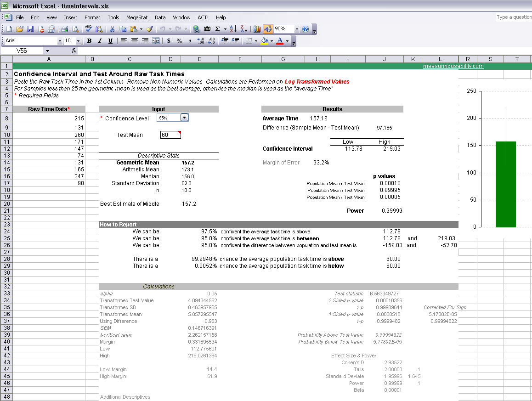Apply percent style

coord(179,41)
